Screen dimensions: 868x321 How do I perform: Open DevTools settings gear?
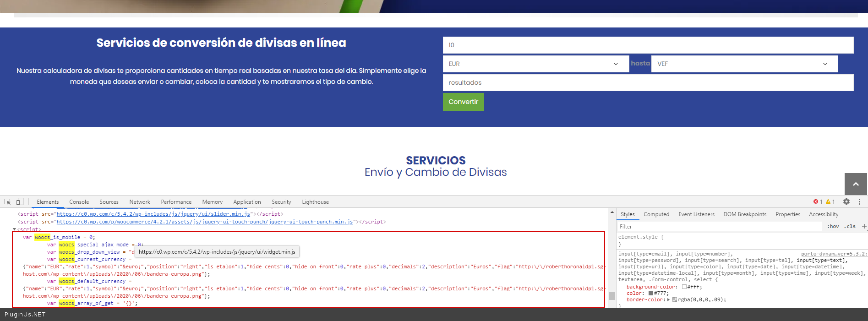coord(846,201)
